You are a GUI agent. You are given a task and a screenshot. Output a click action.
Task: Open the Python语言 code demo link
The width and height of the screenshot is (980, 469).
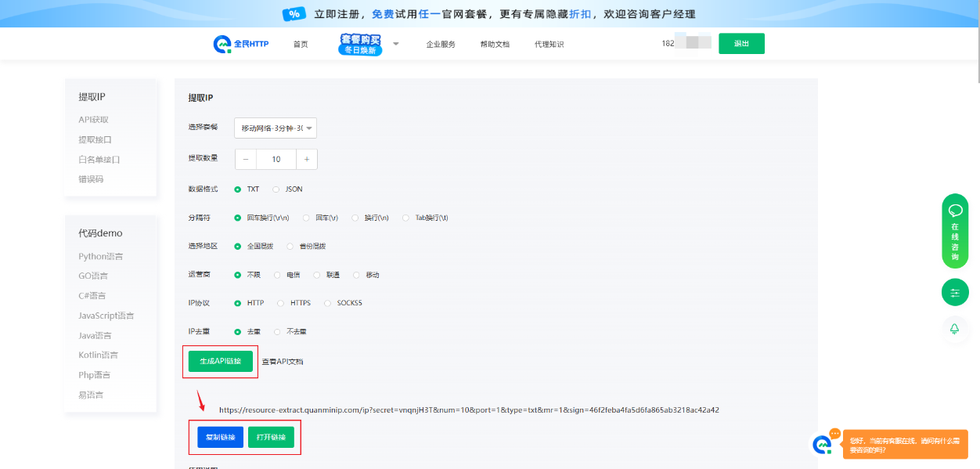pos(100,257)
